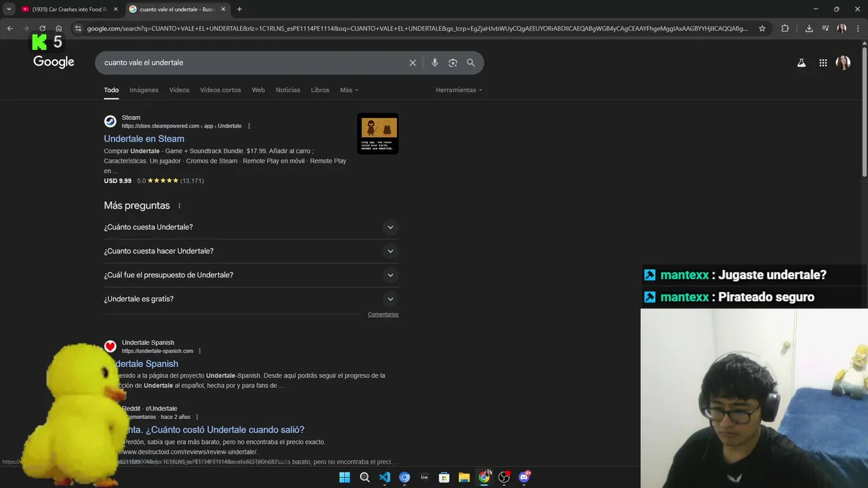Click the magnifying glass search icon
Viewport: 868px width, 488px height.
tap(471, 62)
